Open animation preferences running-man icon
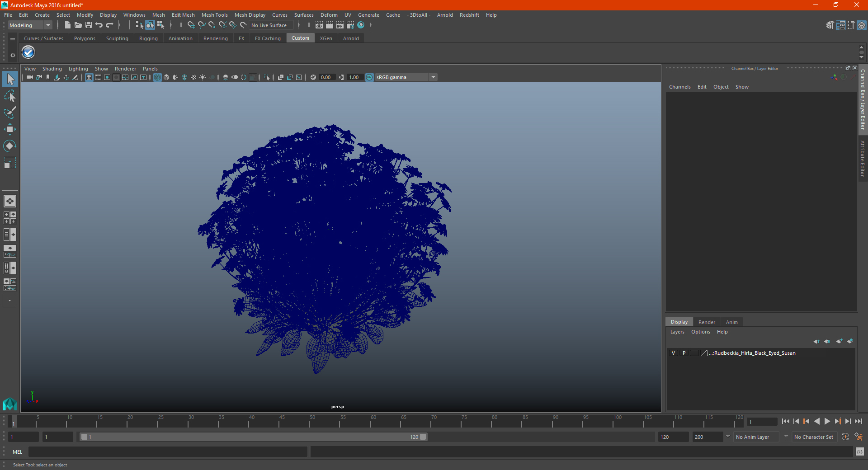Image resolution: width=868 pixels, height=470 pixels. point(859,437)
